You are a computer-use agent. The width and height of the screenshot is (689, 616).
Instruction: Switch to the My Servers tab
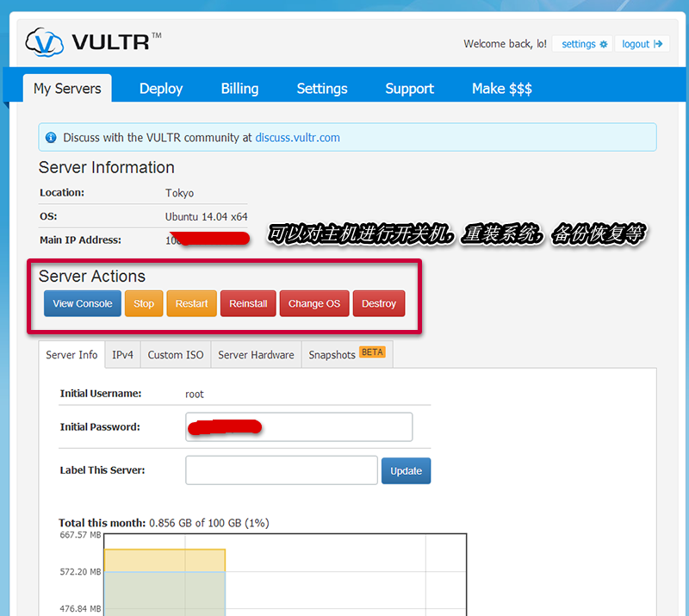click(67, 89)
